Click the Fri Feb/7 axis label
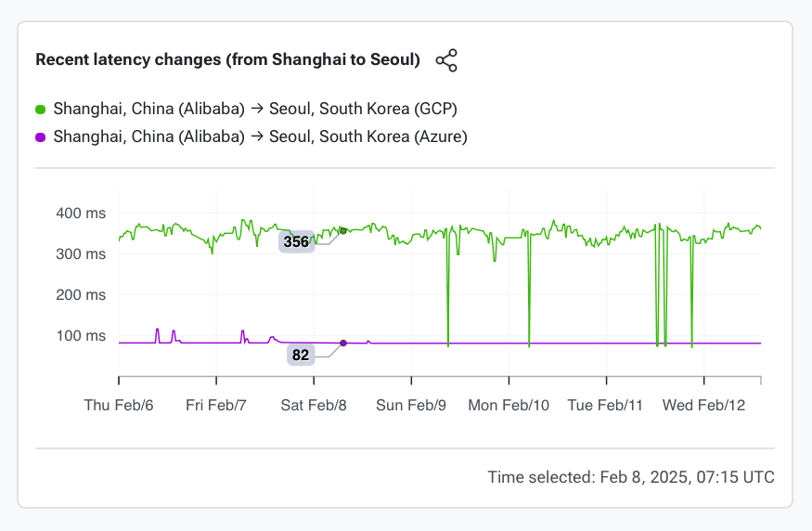 [216, 406]
